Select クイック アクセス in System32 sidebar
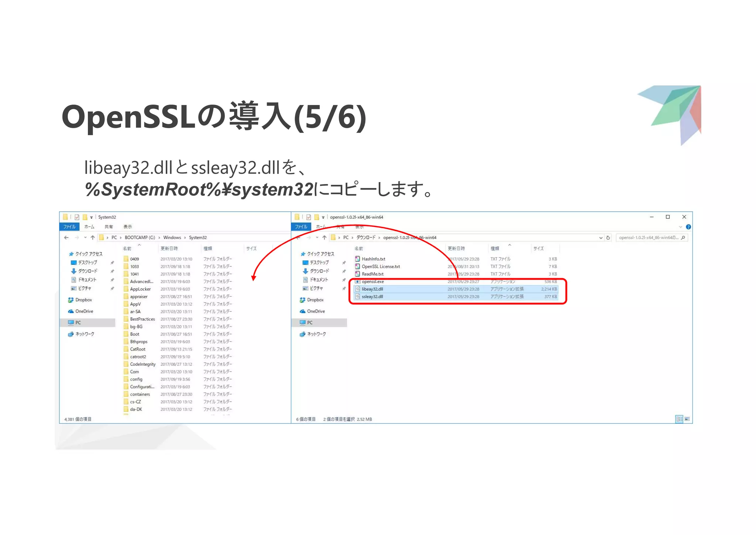Image resolution: width=756 pixels, height=535 pixels. [x=86, y=254]
